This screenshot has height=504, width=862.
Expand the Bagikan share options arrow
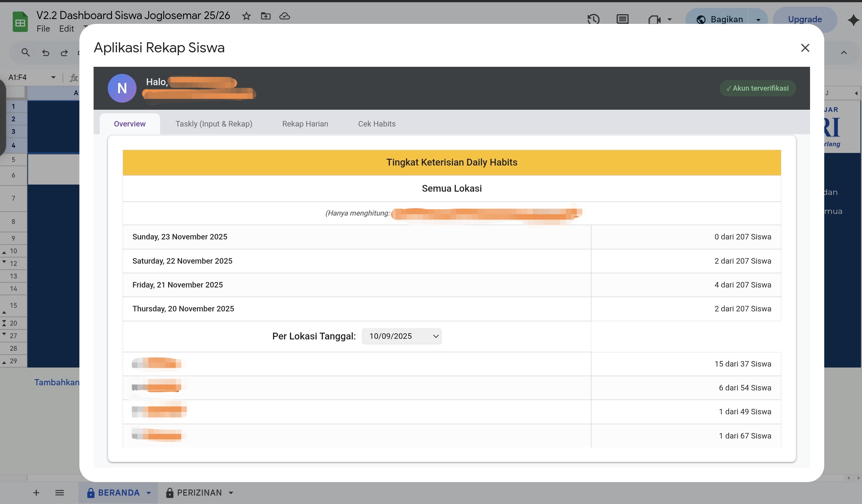[758, 19]
